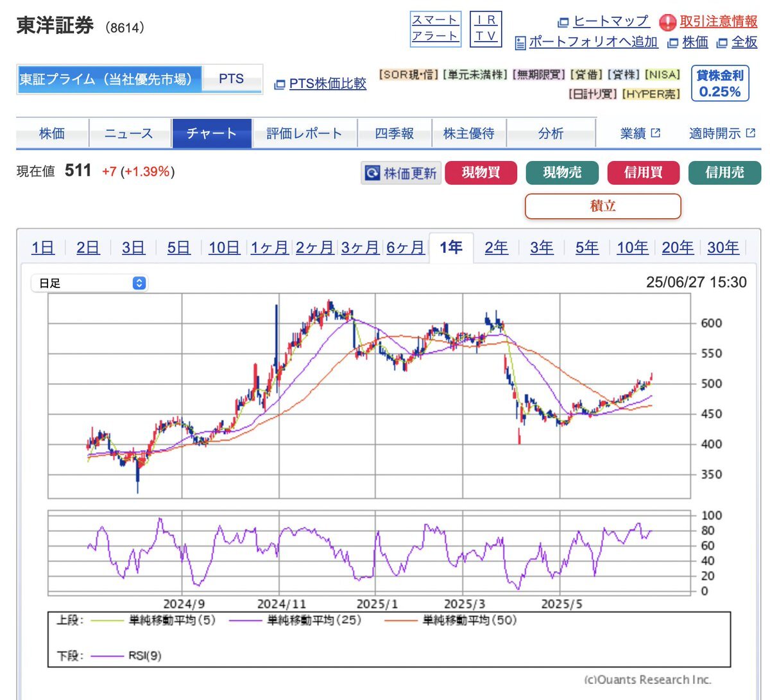
Task: Click the window icon beside PTS株価比較
Action: click(280, 85)
